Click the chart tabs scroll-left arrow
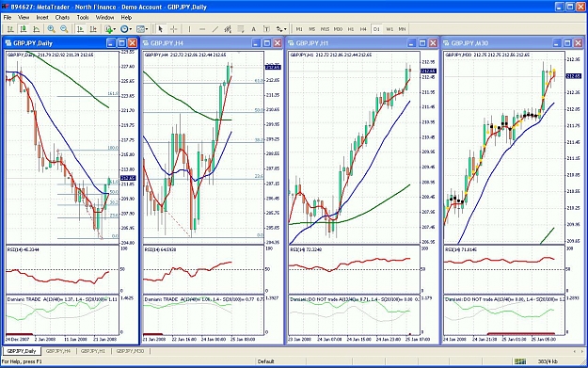This screenshot has height=368, width=588. (x=575, y=351)
